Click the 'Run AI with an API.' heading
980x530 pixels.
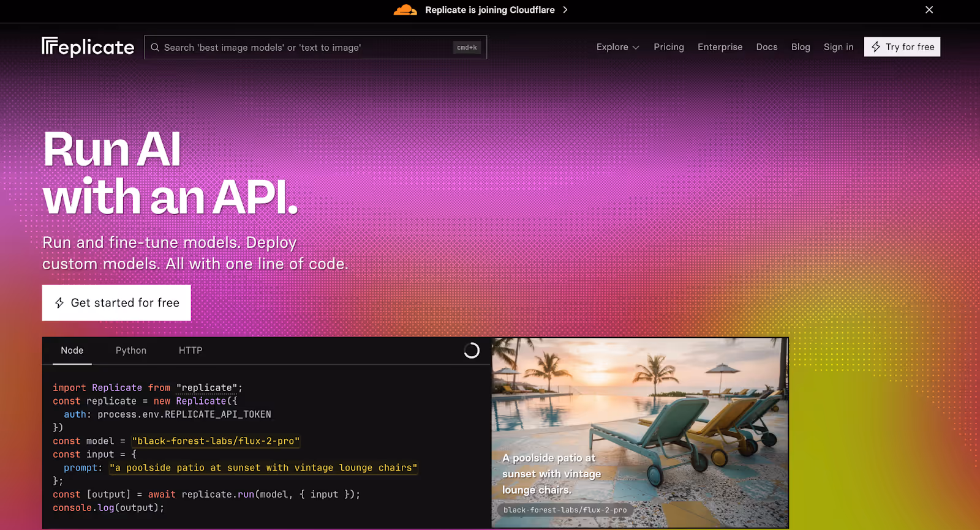tap(170, 173)
